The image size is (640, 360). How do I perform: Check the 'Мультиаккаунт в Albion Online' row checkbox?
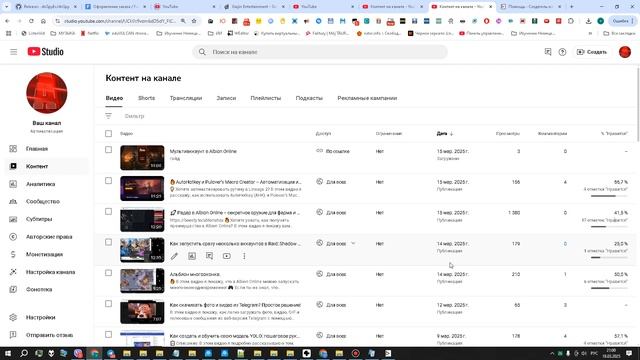pyautogui.click(x=108, y=150)
